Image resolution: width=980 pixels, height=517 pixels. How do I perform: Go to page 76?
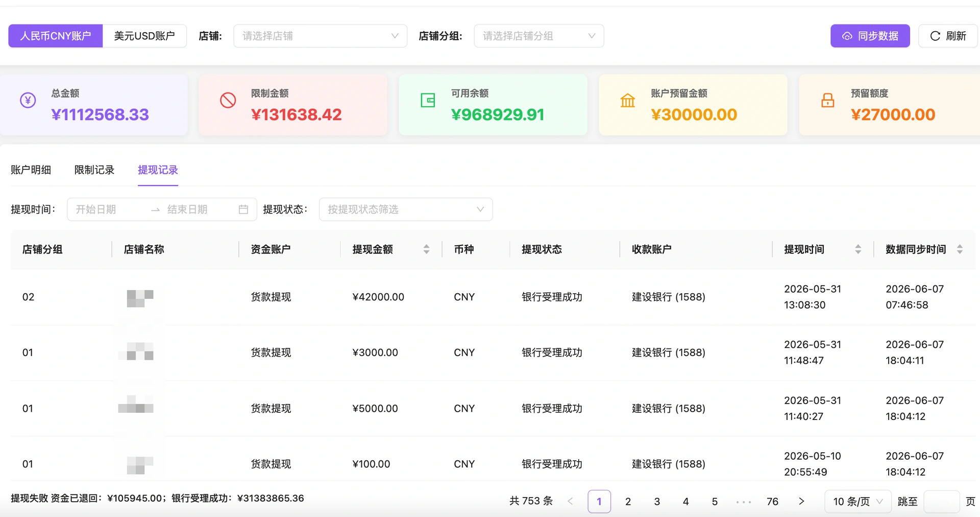point(772,502)
